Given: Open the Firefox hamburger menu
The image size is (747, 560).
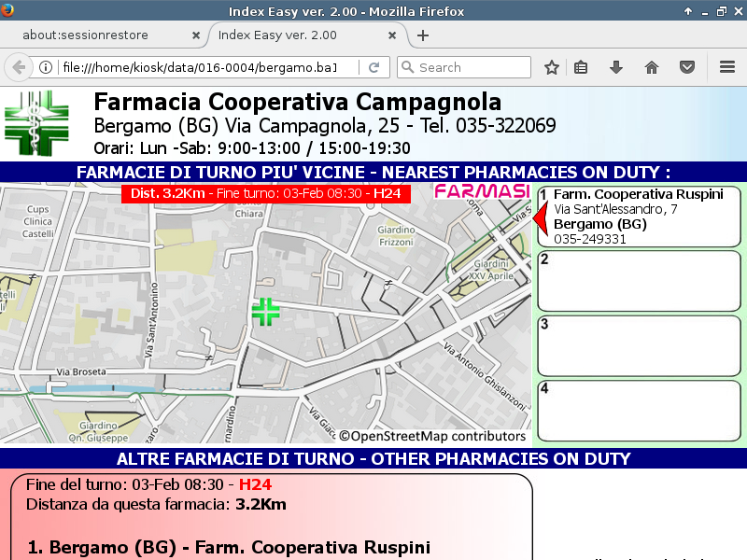Looking at the screenshot, I should click(x=727, y=67).
